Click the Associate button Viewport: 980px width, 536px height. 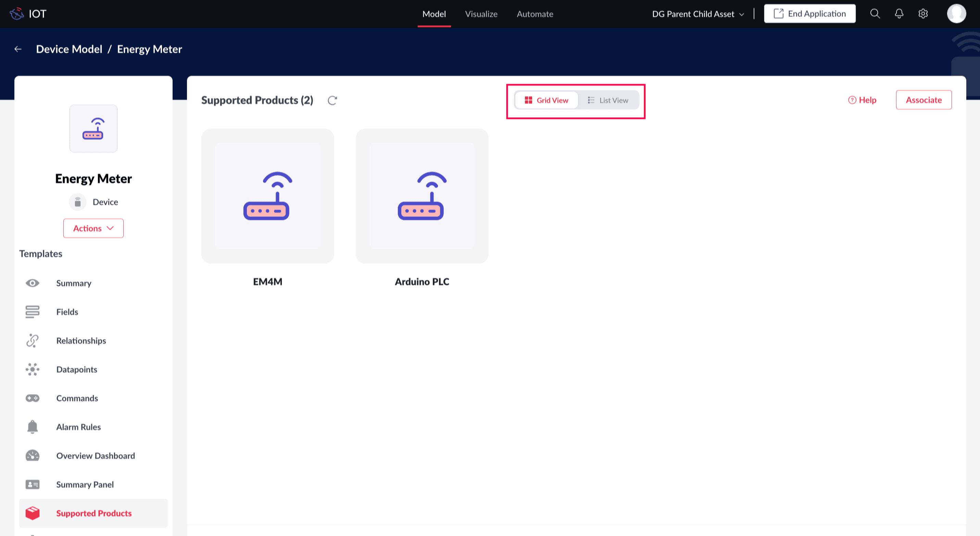coord(923,100)
